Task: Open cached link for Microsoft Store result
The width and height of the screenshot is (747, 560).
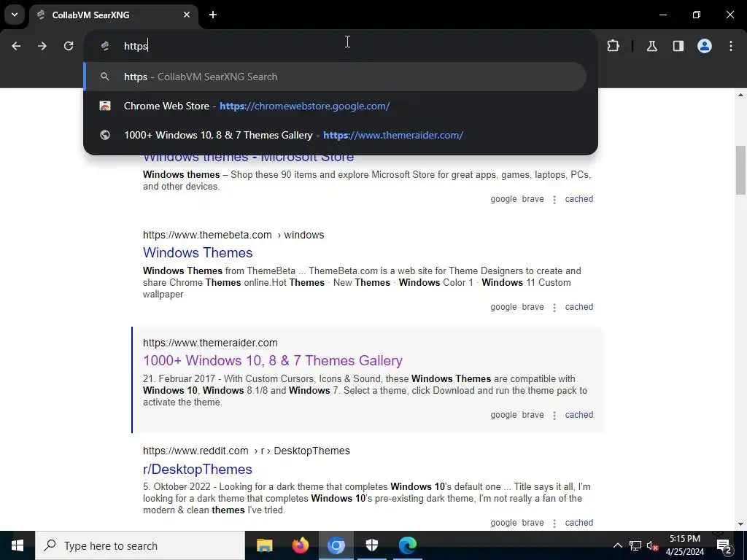Action: pyautogui.click(x=578, y=199)
